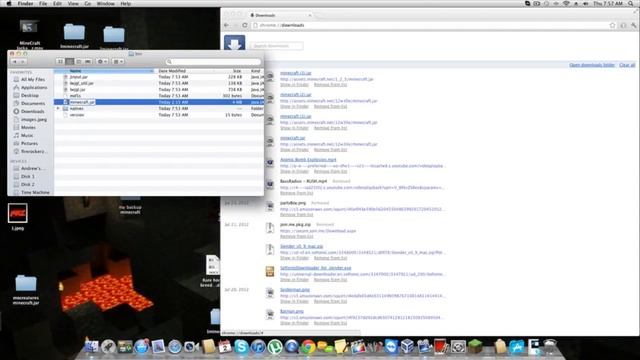Screen dimensions: 640x360
Task: Open Skype from the Dock
Action: click(x=241, y=347)
